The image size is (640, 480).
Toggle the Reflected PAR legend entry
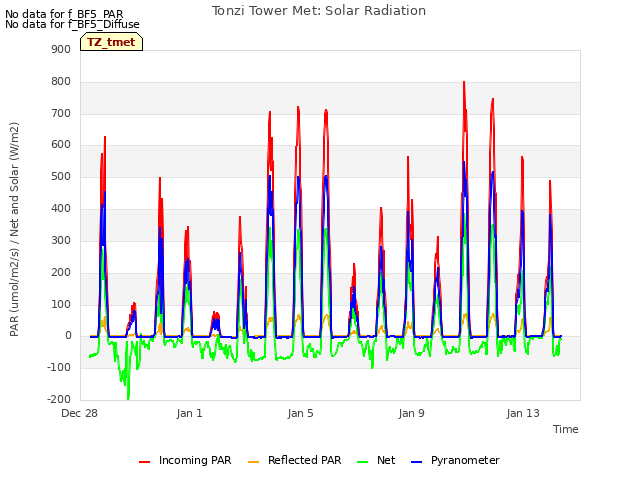point(294,460)
